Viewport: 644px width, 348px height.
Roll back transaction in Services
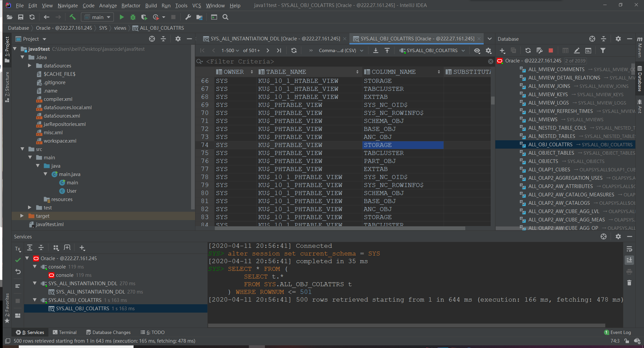(x=18, y=272)
